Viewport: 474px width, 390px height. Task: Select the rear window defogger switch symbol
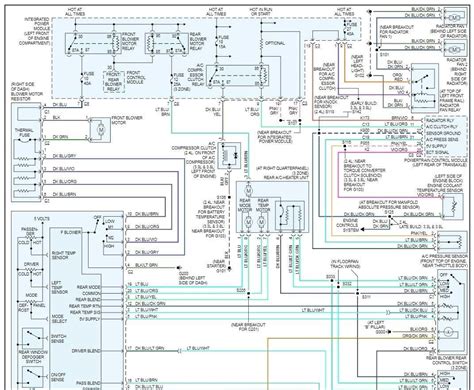pyautogui.click(x=33, y=338)
